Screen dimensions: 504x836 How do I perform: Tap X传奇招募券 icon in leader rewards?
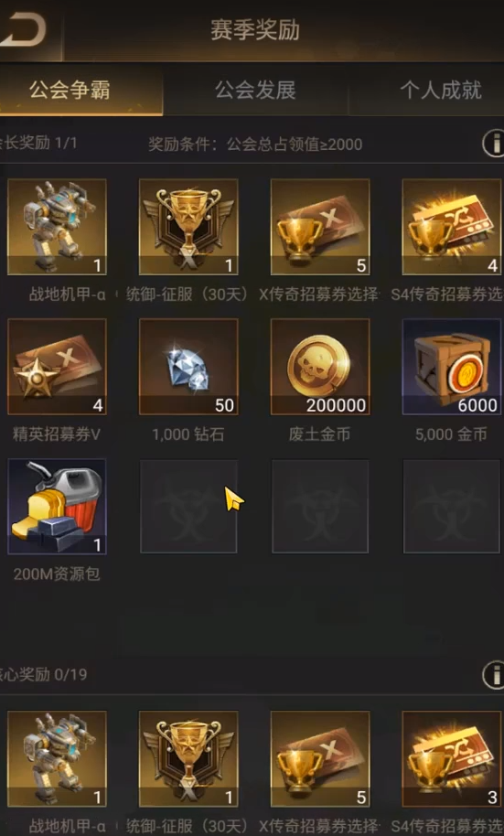pos(320,227)
